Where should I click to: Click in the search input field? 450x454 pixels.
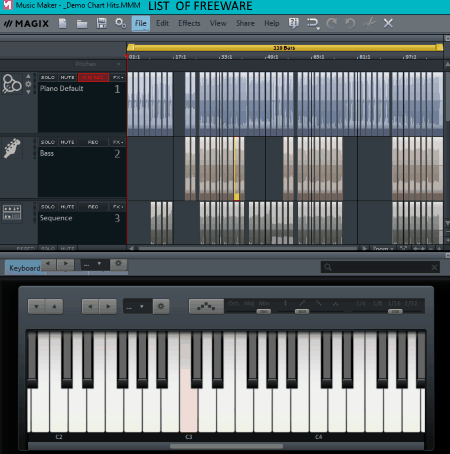pos(380,267)
